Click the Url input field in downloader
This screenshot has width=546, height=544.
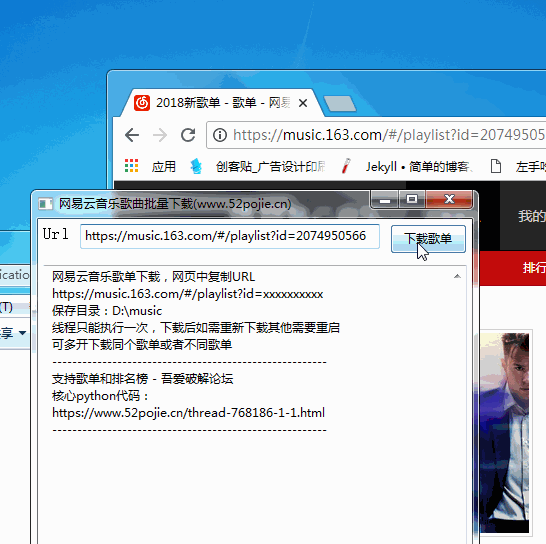pos(230,236)
